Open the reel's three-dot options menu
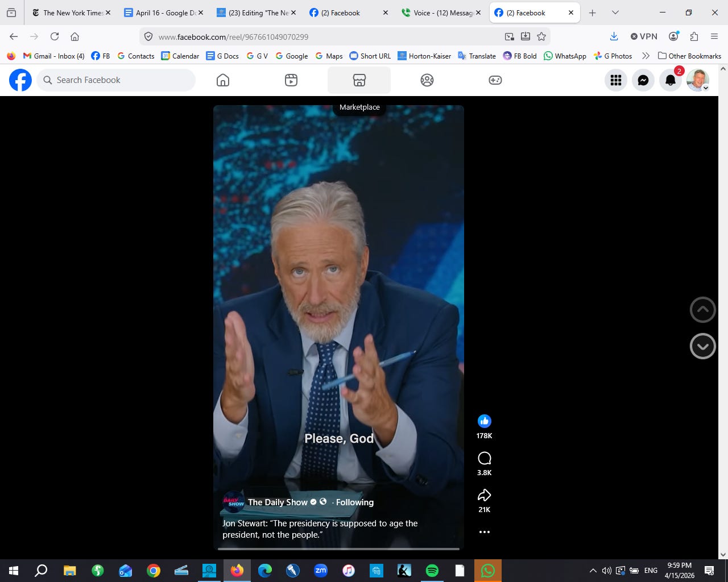728x582 pixels. 484,532
